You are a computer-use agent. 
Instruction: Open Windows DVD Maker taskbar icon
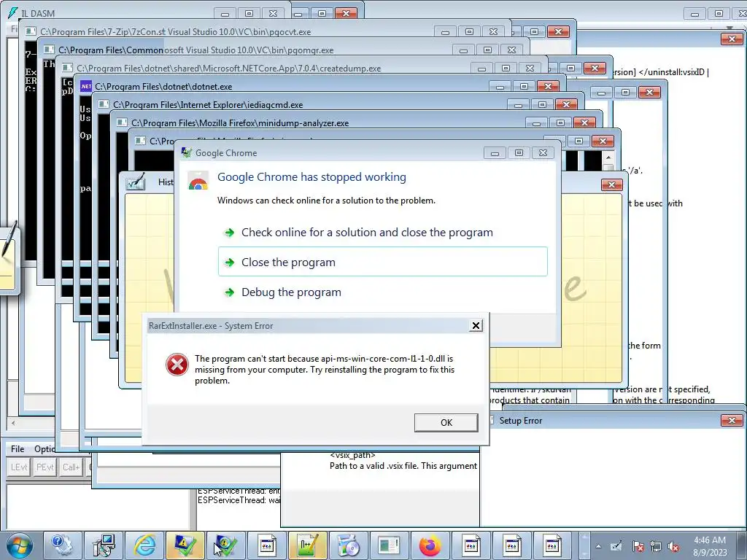(348, 545)
